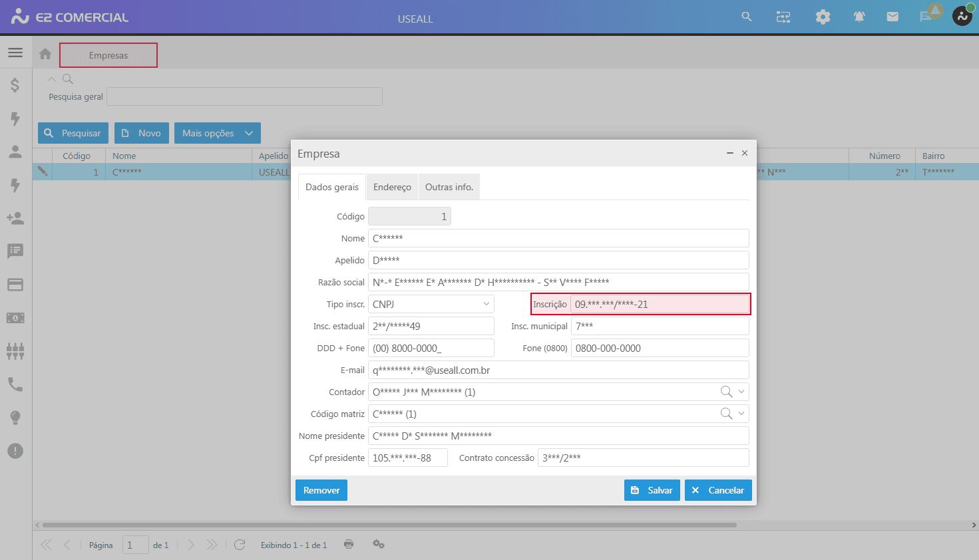Go to home via house icon
Screen dimensions: 979x560
(45, 55)
